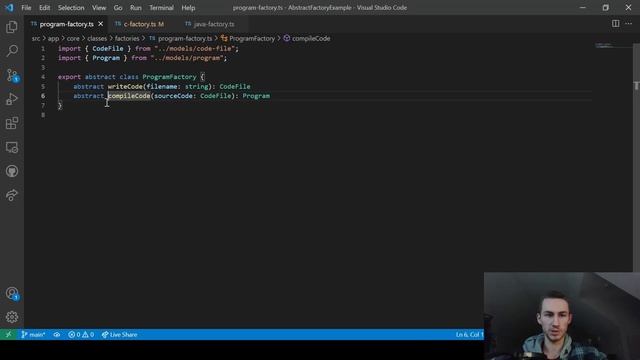Open the Edit menu
Image resolution: width=640 pixels, height=360 pixels.
coord(44,8)
